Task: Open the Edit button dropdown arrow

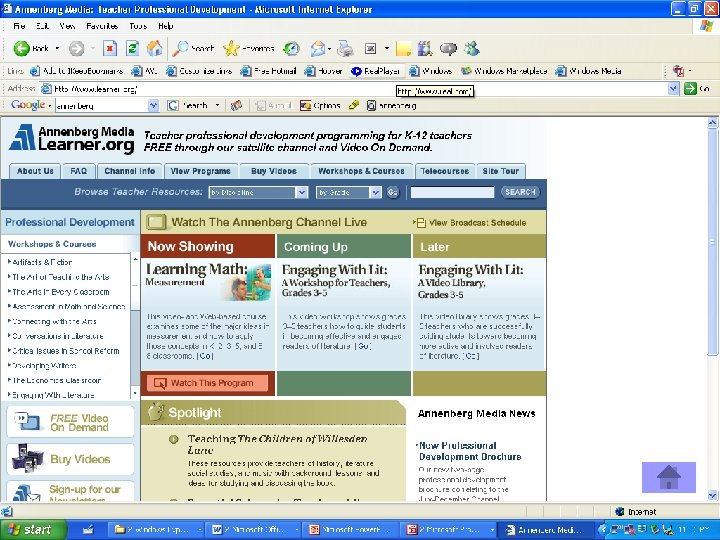Action: coord(387,48)
